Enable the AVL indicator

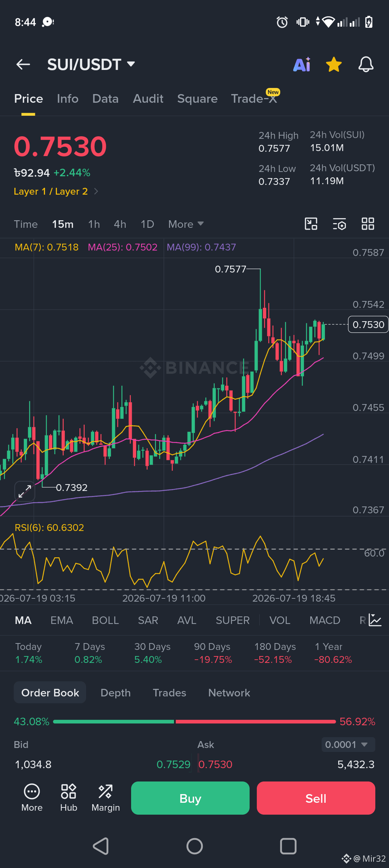pyautogui.click(x=187, y=620)
